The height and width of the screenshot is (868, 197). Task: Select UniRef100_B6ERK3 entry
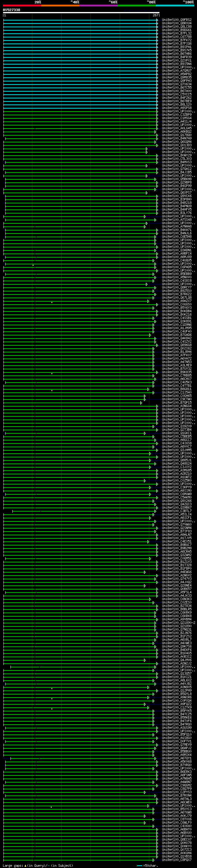(x=176, y=772)
